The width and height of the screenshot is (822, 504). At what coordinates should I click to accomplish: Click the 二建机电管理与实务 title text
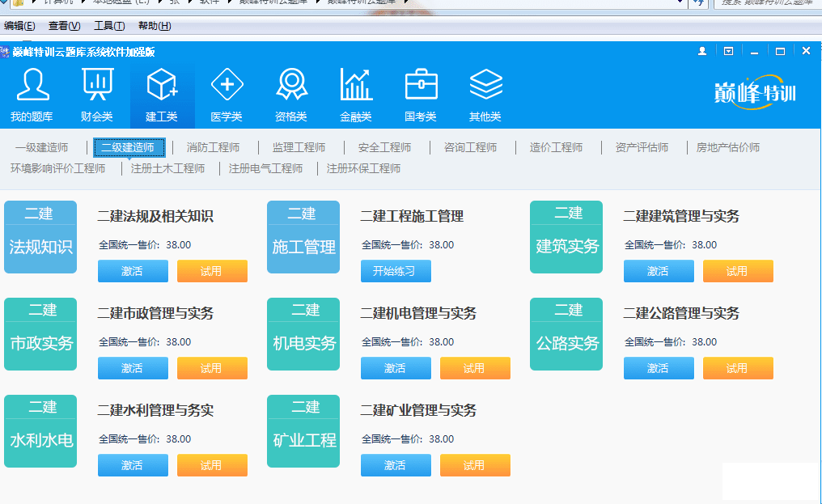tap(418, 313)
